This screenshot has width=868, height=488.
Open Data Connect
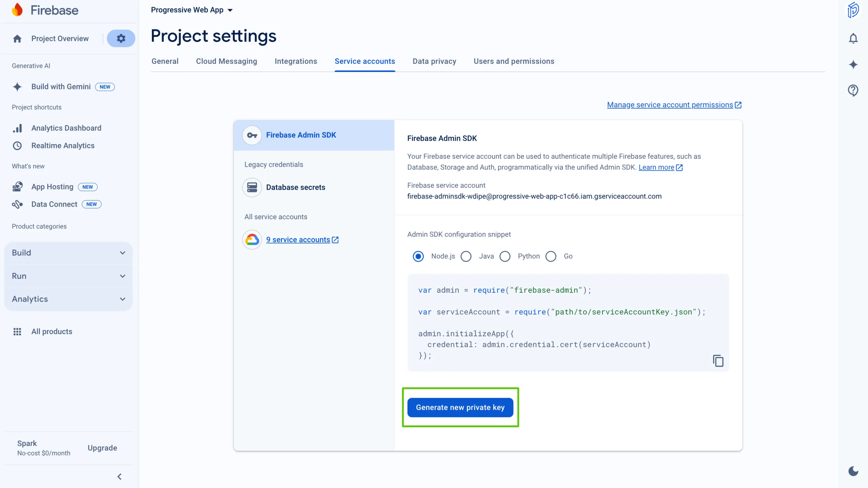tap(54, 204)
